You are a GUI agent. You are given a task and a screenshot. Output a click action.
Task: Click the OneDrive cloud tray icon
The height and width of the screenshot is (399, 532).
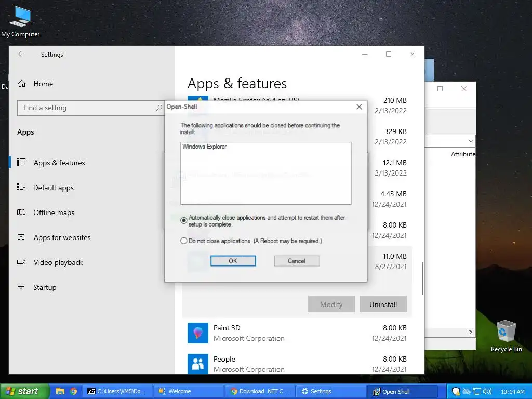click(467, 392)
